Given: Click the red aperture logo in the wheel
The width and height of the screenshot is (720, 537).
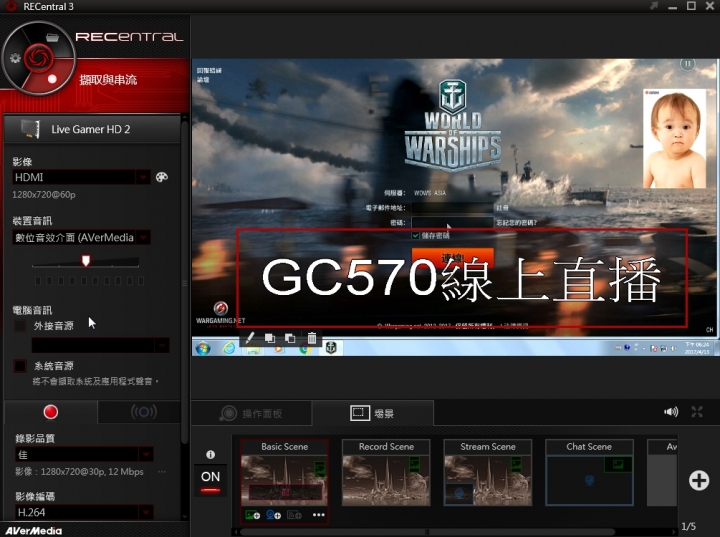Looking at the screenshot, I should (x=39, y=58).
